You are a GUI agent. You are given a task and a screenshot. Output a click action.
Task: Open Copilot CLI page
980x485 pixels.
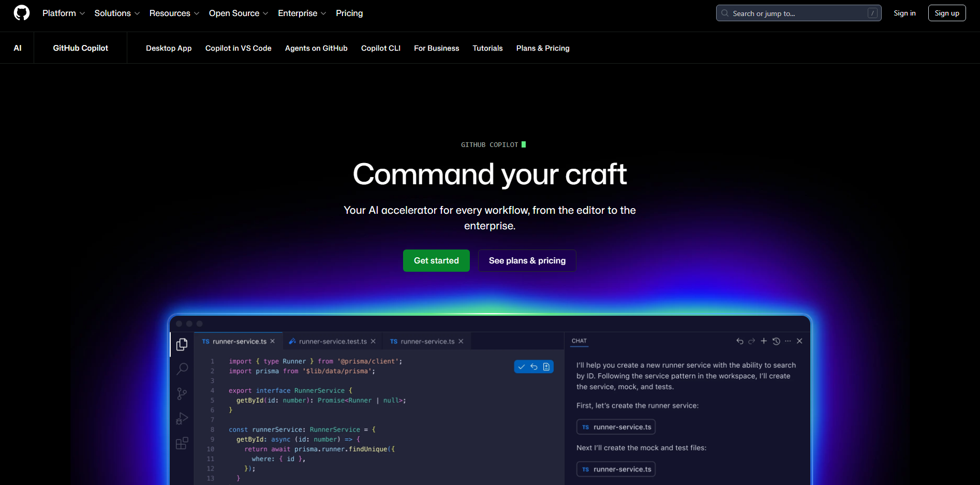click(x=381, y=48)
